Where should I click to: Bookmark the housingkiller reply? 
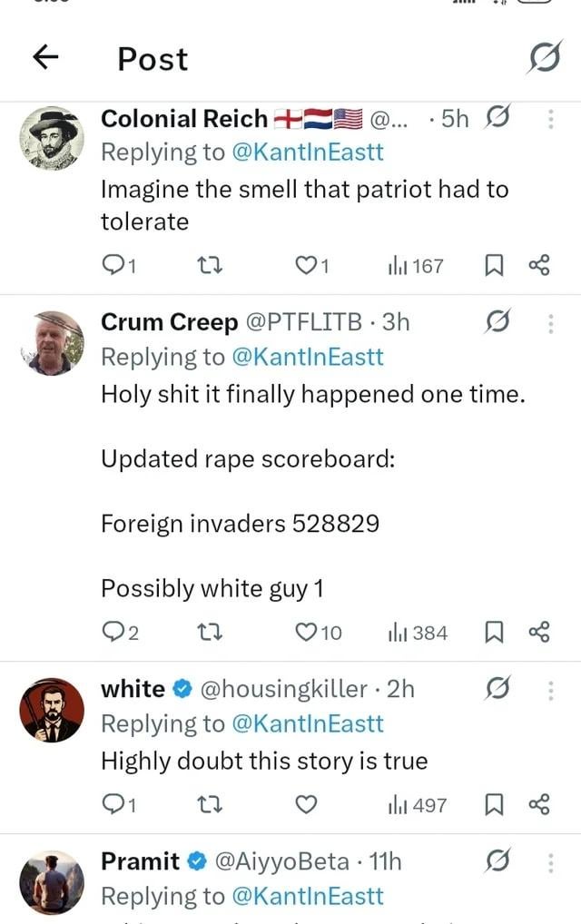pyautogui.click(x=494, y=804)
